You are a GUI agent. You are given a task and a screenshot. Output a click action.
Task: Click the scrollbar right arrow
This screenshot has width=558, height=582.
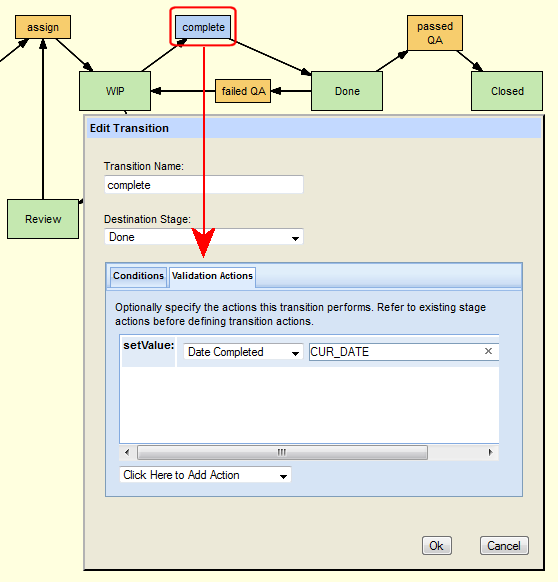(490, 452)
